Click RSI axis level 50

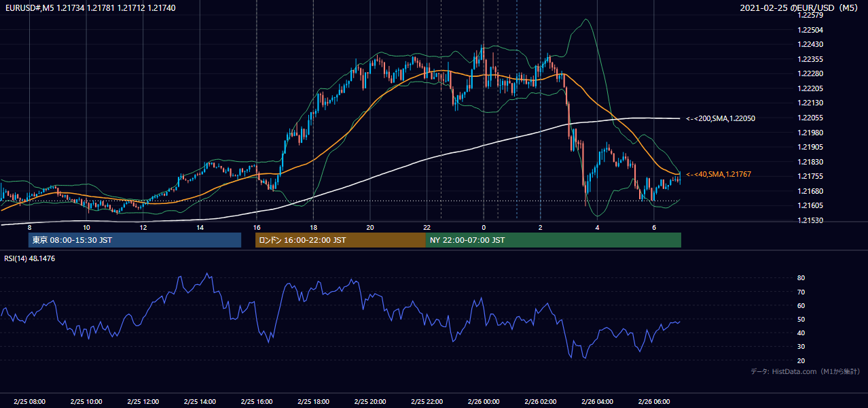801,320
